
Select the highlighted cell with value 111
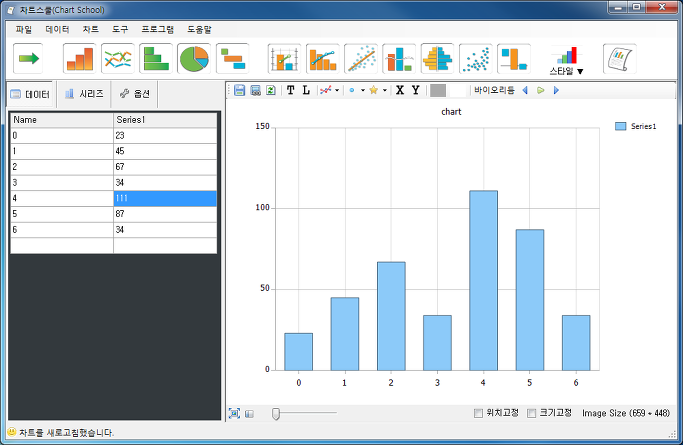[165, 198]
